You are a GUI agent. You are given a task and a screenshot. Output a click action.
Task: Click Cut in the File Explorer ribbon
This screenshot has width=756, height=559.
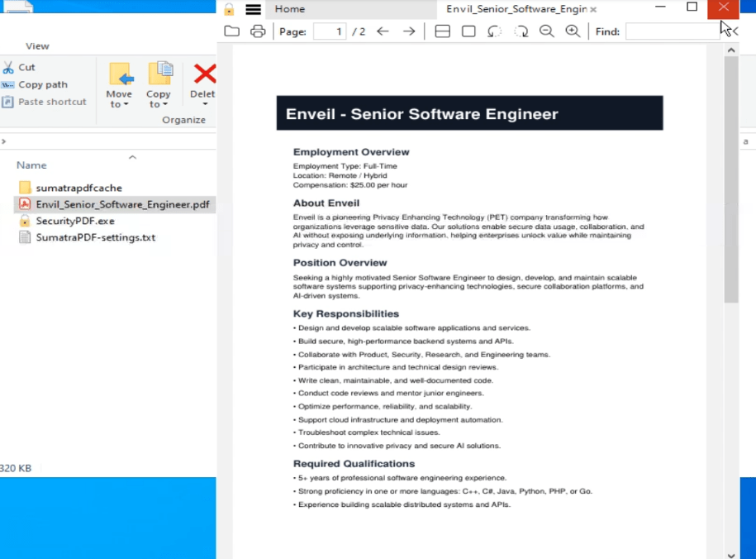coord(26,67)
